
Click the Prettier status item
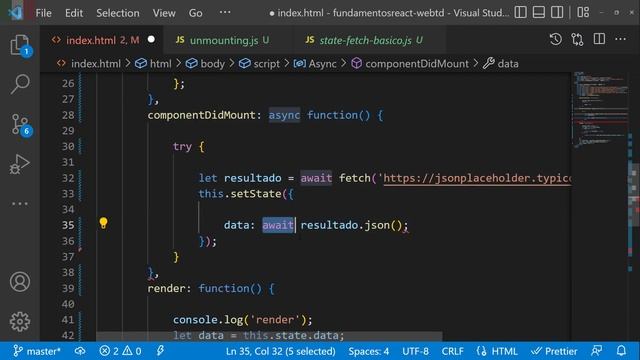pos(554,351)
